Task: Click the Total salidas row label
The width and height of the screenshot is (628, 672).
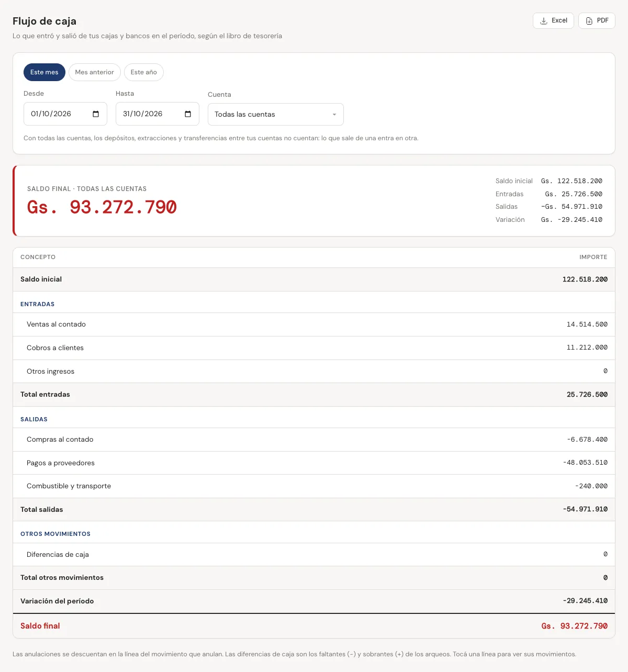Action: tap(42, 510)
